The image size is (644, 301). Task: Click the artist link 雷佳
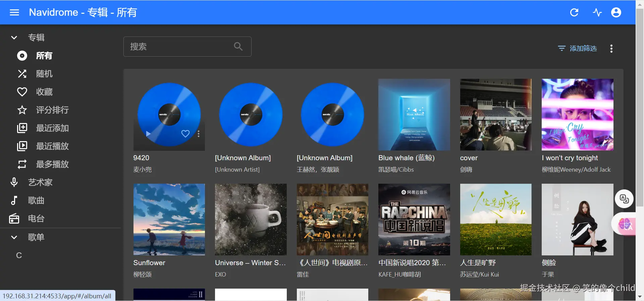pos(303,275)
